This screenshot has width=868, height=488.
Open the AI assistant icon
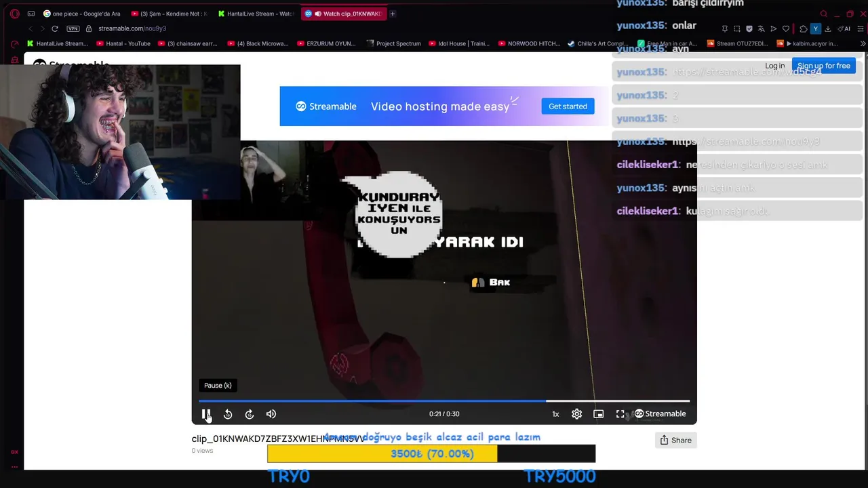click(x=844, y=28)
